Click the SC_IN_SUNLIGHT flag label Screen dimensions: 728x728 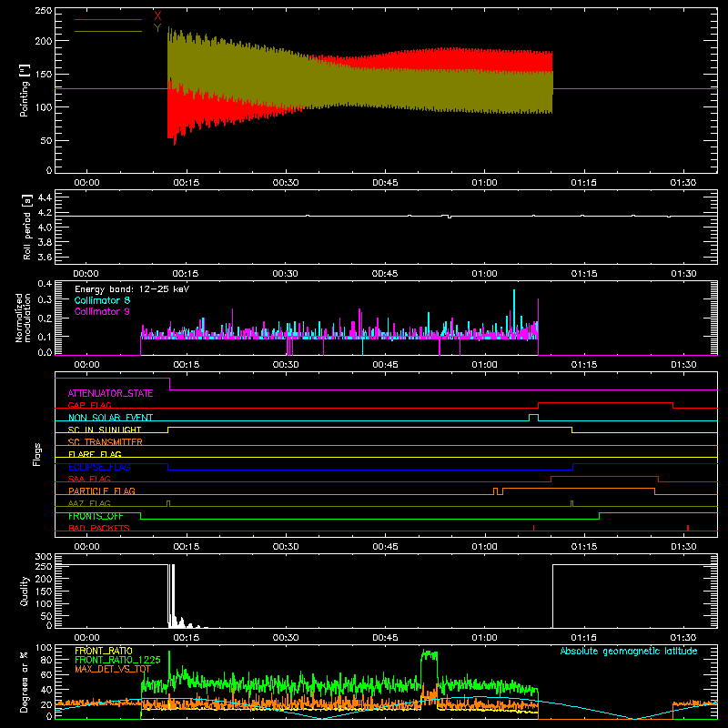click(105, 430)
